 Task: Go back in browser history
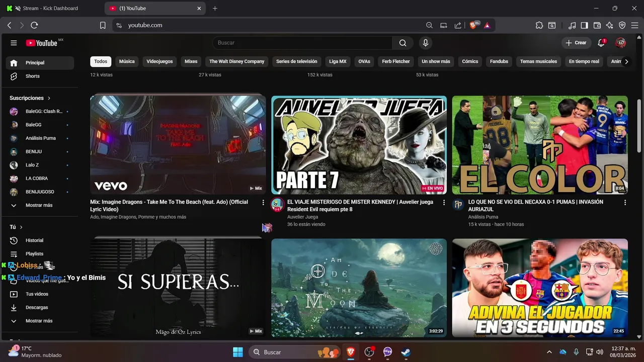tap(9, 25)
